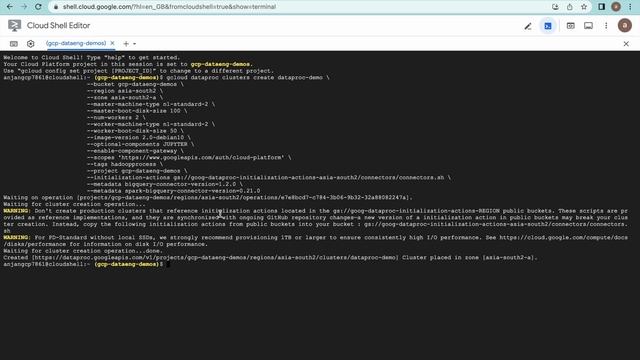Add a new terminal tab

[126, 44]
